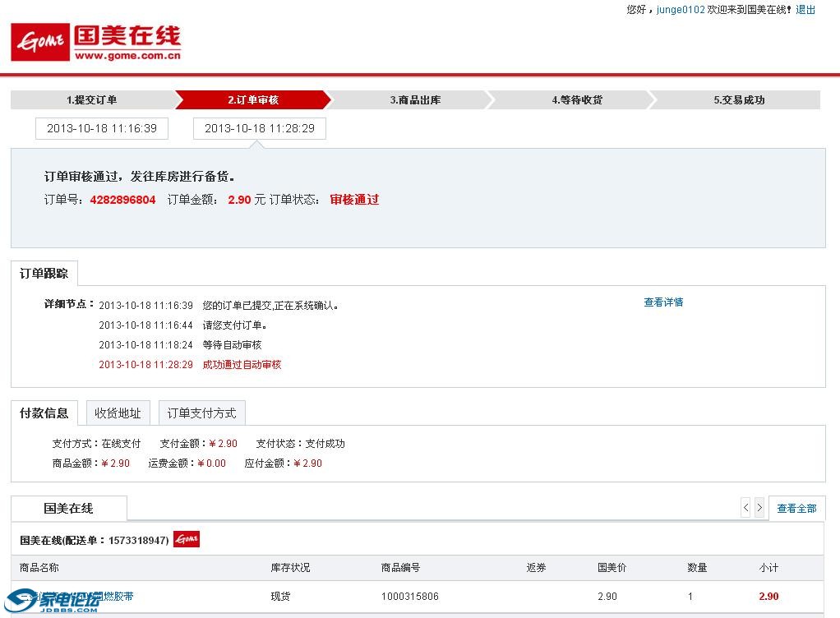Click delivery order number 1573318947
The height and width of the screenshot is (618, 840).
pos(136,541)
